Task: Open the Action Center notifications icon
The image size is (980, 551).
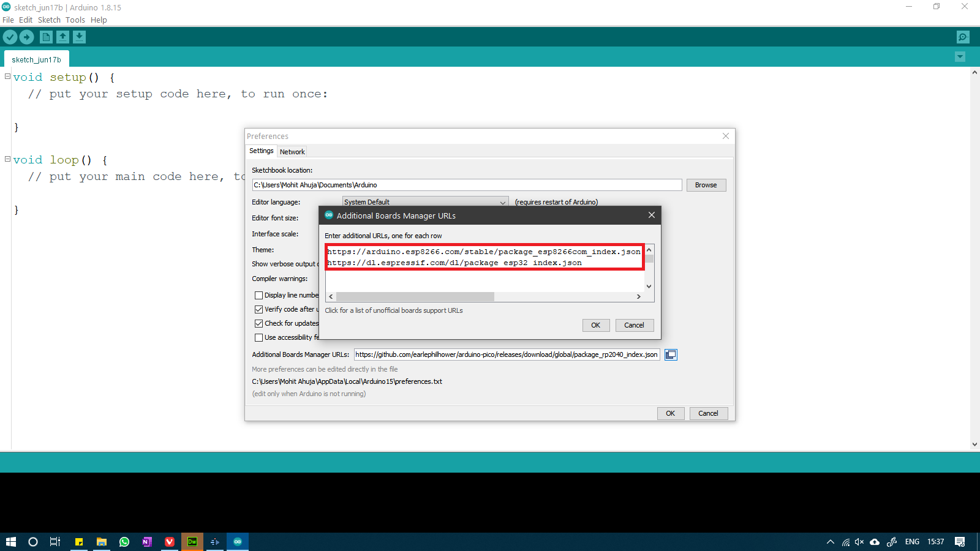Action: [960, 542]
